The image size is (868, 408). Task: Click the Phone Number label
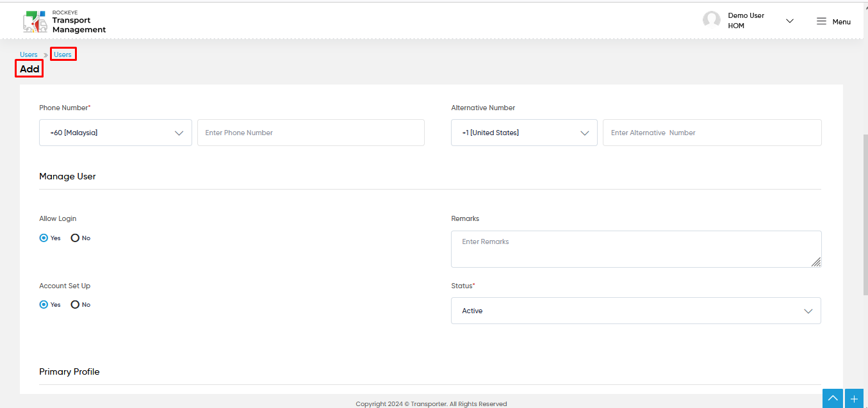click(65, 108)
